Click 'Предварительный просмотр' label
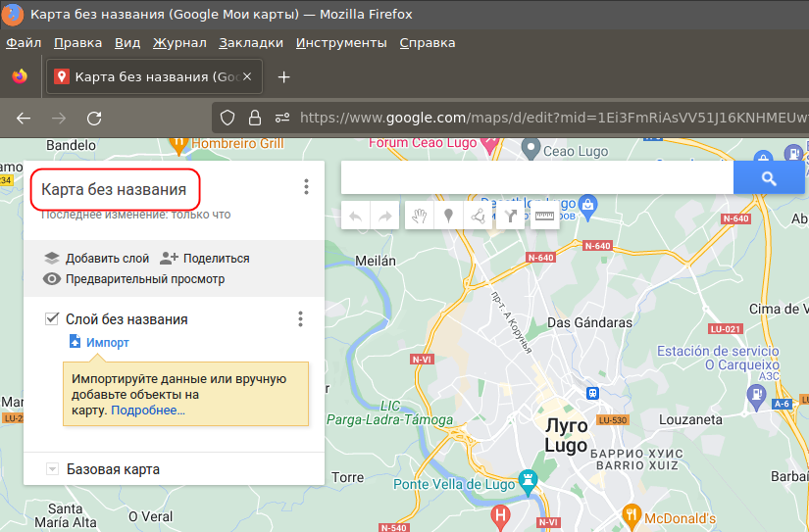This screenshot has width=809, height=532. tap(145, 279)
